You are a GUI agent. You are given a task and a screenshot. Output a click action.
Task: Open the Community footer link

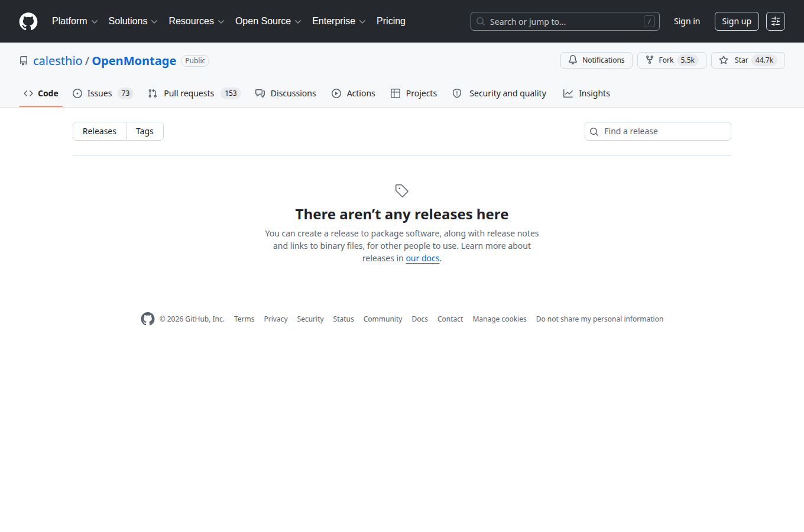(x=382, y=319)
